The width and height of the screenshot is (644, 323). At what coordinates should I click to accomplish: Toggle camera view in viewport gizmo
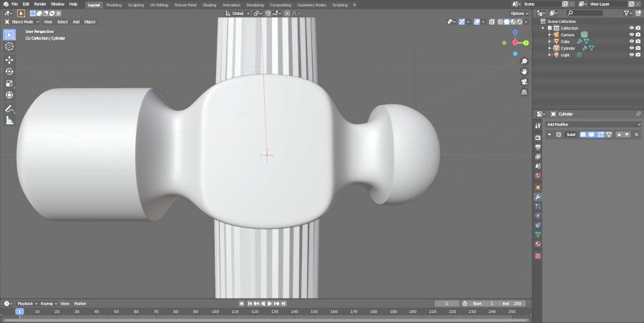click(x=525, y=81)
